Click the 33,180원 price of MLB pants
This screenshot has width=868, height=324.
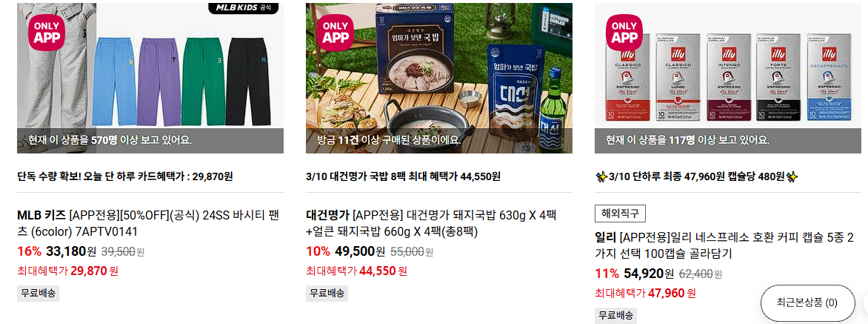tap(71, 251)
